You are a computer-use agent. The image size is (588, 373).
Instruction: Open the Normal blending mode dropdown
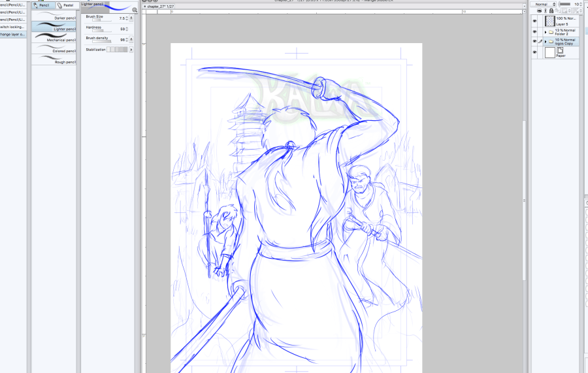tap(544, 4)
